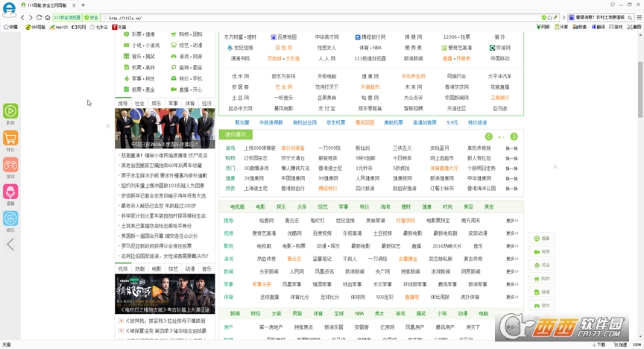Switch to 动漫 video tab
644x349 pixels.
click(x=190, y=269)
